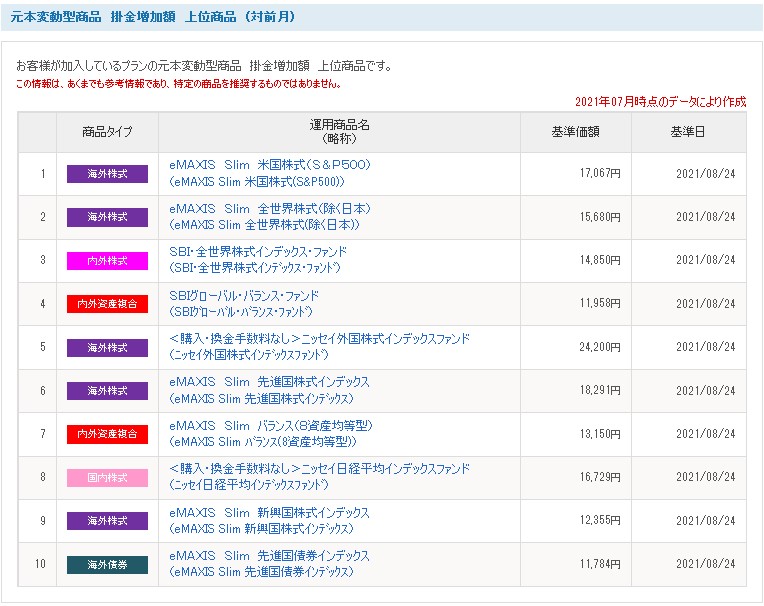Screen dimensions: 764x606
Task: Click the 国内株式 pink badge in row 8
Action: [107, 478]
